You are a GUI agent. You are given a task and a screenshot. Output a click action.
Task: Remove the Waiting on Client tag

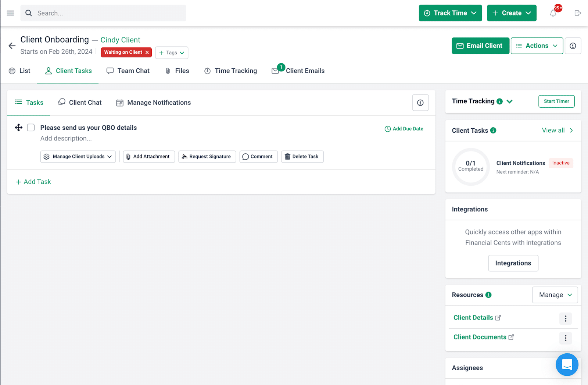coord(147,53)
